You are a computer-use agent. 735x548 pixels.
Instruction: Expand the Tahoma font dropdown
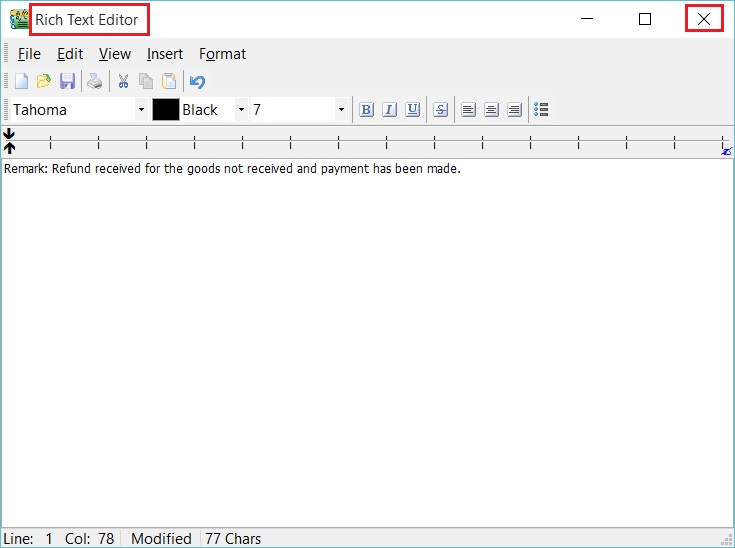click(x=141, y=110)
